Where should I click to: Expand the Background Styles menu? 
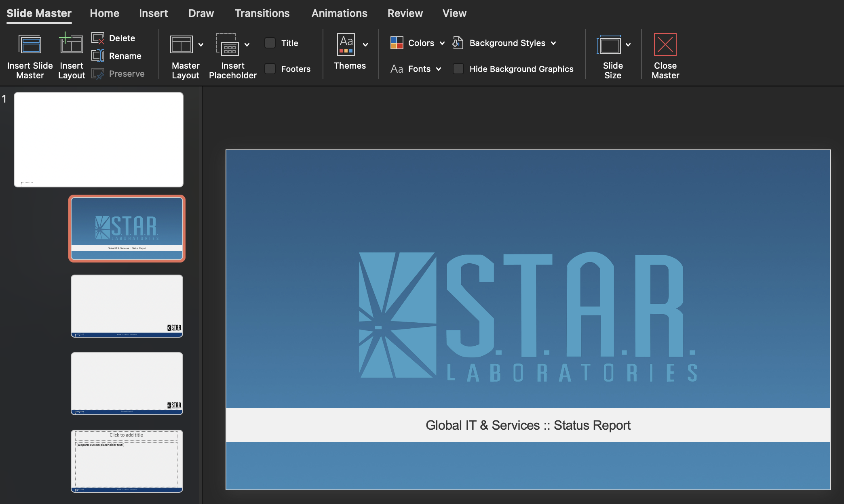[553, 43]
